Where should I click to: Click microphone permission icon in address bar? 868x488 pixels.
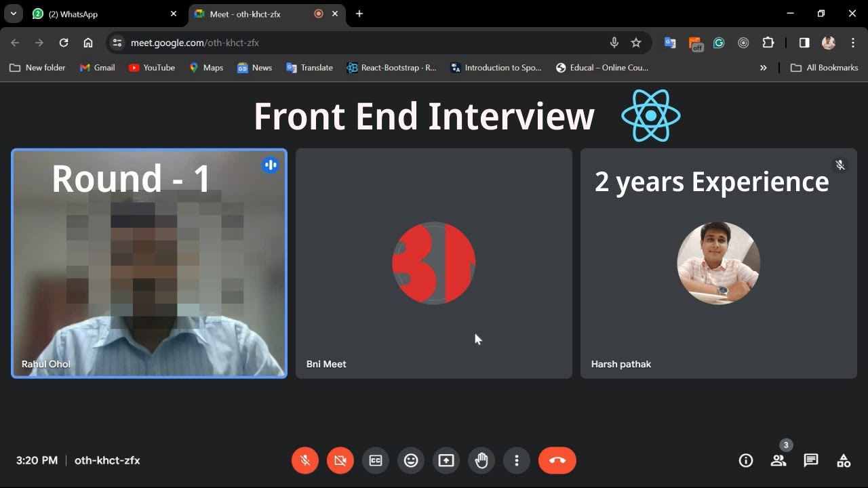614,43
